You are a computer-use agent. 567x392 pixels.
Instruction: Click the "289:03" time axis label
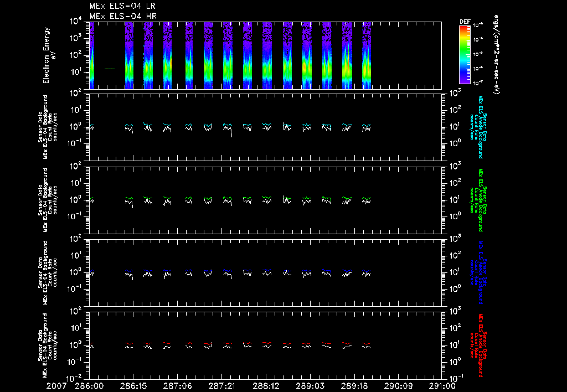tap(310, 386)
